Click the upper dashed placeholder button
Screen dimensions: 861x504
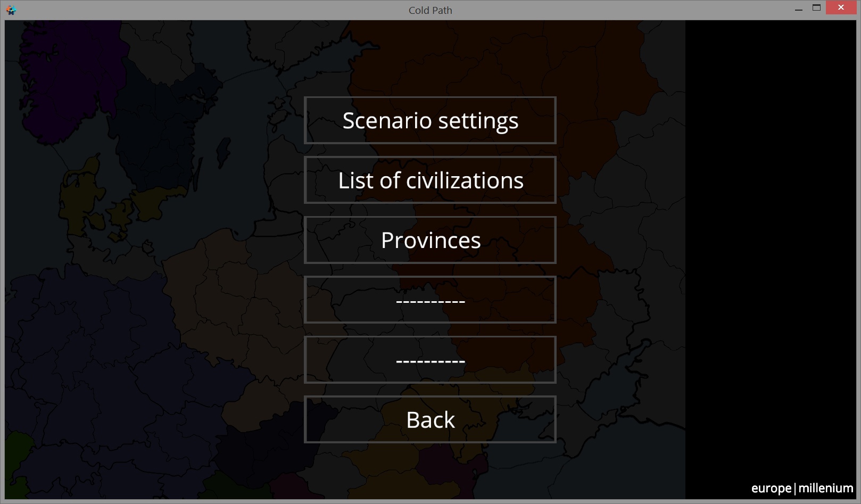(x=430, y=300)
